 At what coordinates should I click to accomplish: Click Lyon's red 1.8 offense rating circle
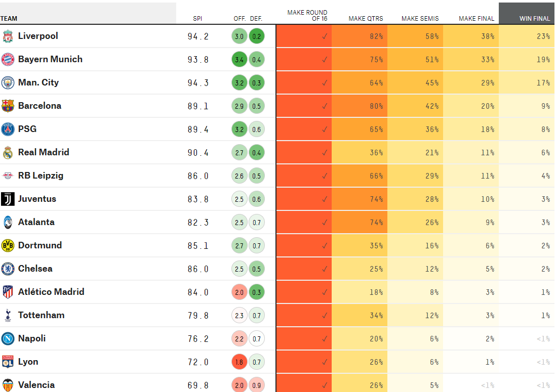pos(240,362)
